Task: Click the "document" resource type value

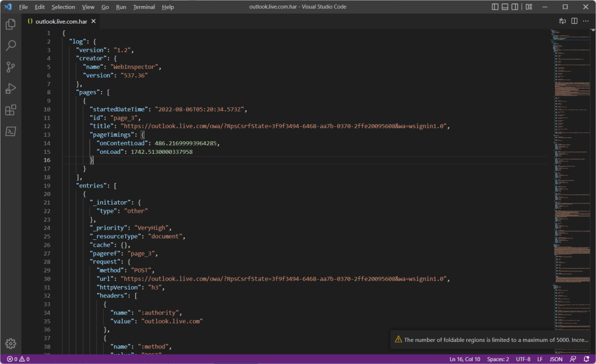Action: pos(165,237)
